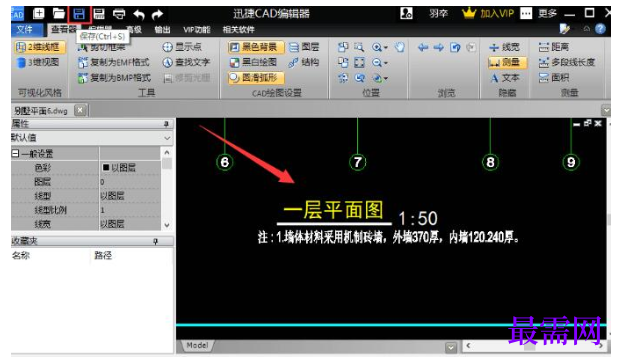
Task: Click the small ribbon home icon
Action: tap(586, 28)
